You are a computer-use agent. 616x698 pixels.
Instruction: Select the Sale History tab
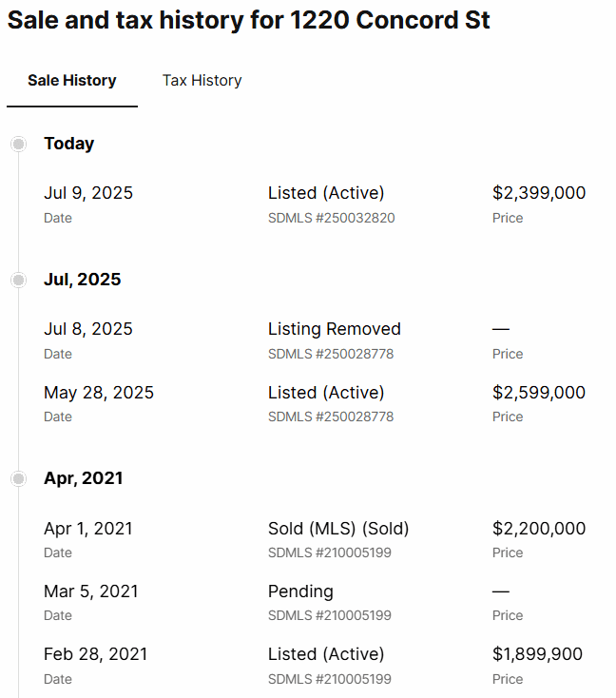tap(72, 81)
